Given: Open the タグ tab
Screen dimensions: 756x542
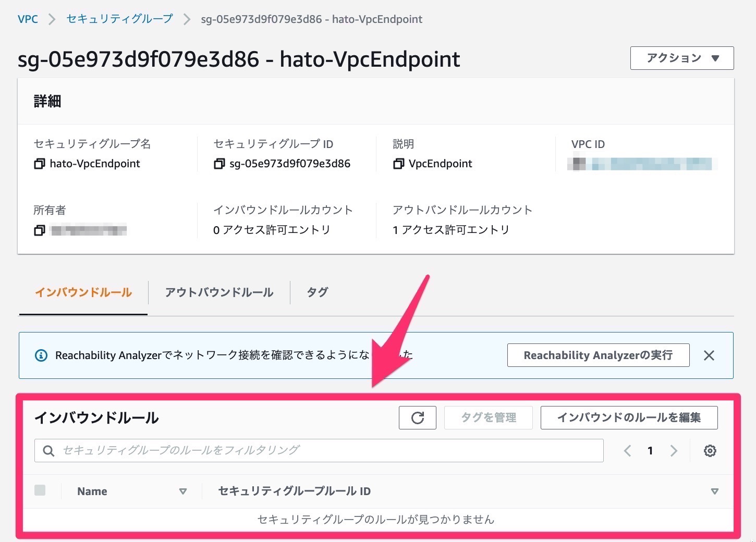Looking at the screenshot, I should click(x=316, y=292).
